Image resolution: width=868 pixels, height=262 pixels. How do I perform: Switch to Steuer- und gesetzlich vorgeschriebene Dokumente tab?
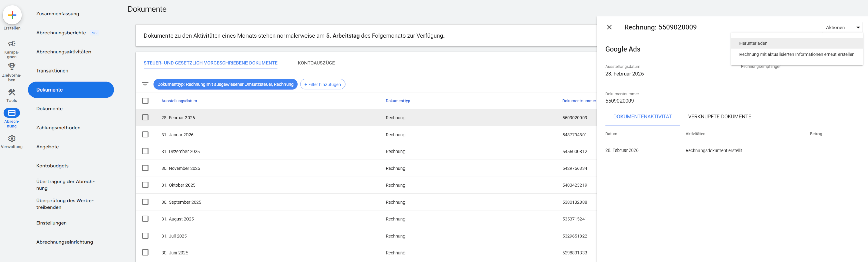coord(211,63)
